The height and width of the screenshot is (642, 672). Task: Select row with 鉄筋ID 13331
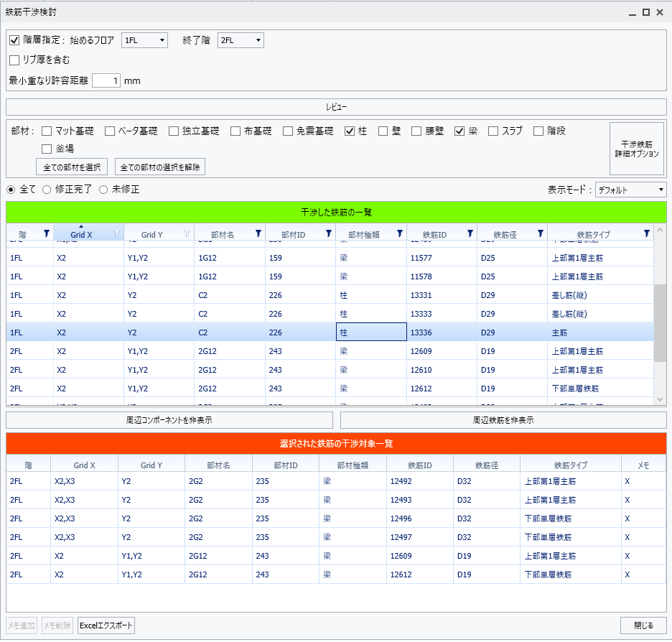point(330,295)
